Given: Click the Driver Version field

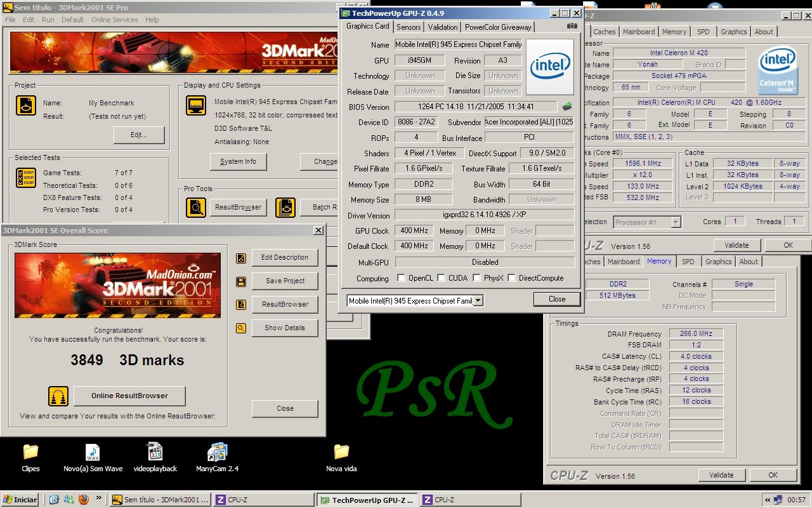Looking at the screenshot, I should (x=484, y=215).
